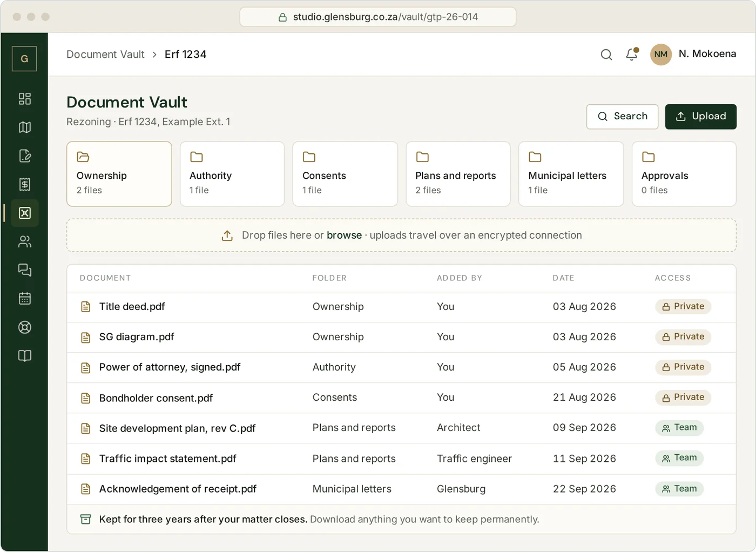756x552 pixels.
Task: Go to Document Vault breadcrumb
Action: (x=105, y=55)
